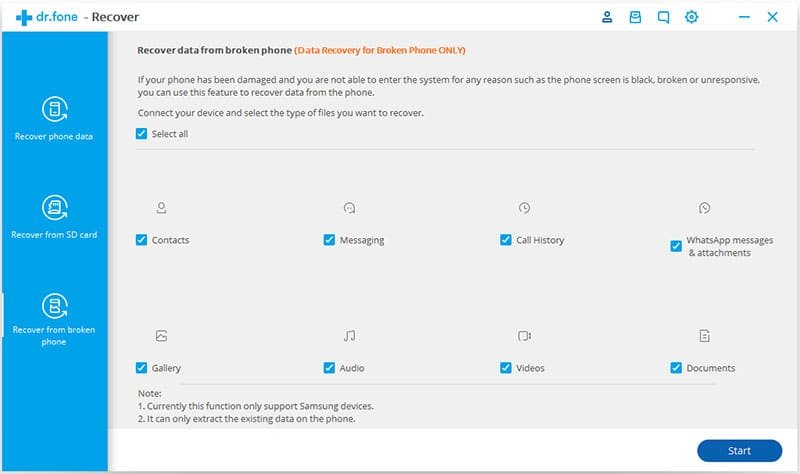Switch to Recover phone data tab
This screenshot has height=474, width=800.
[54, 119]
